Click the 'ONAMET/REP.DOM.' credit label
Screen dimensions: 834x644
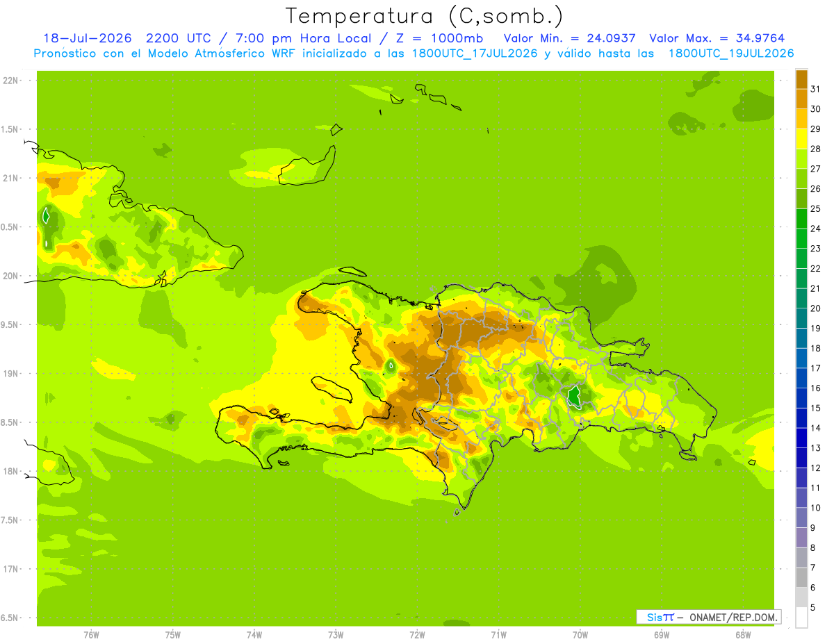(732, 617)
